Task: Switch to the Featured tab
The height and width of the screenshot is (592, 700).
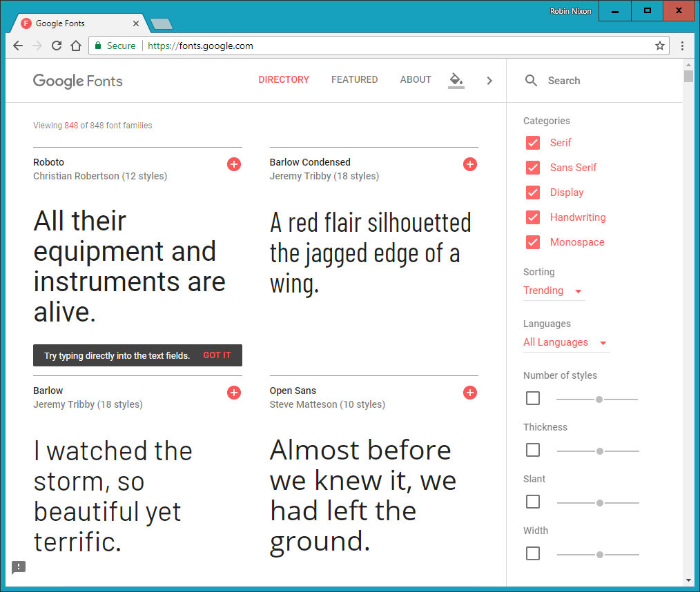Action: click(x=354, y=79)
